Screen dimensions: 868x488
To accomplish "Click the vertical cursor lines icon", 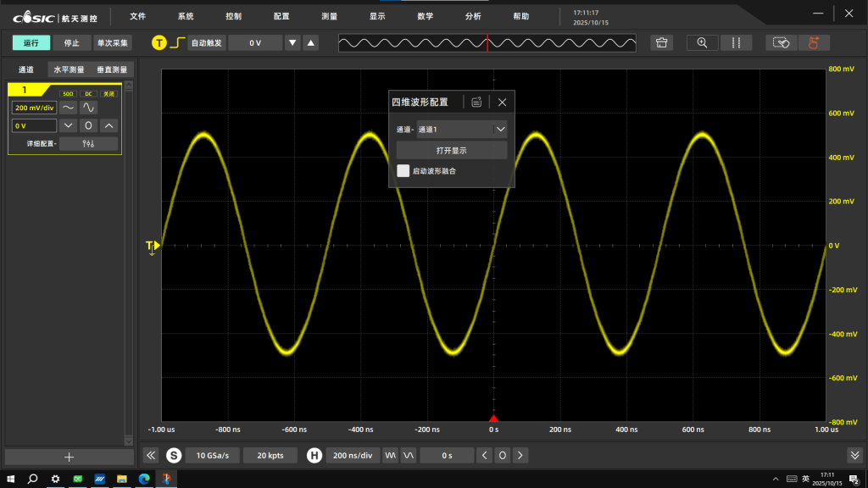I will pos(736,42).
